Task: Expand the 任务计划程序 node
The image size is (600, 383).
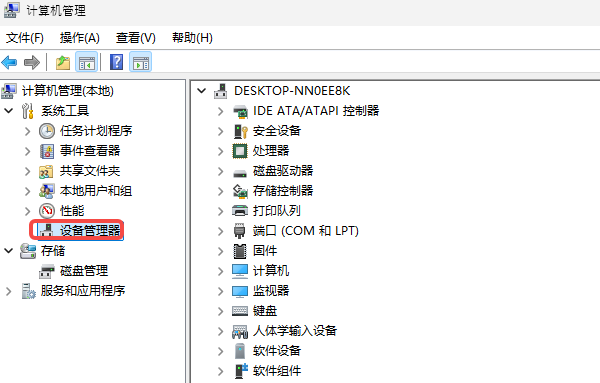Action: (x=28, y=131)
